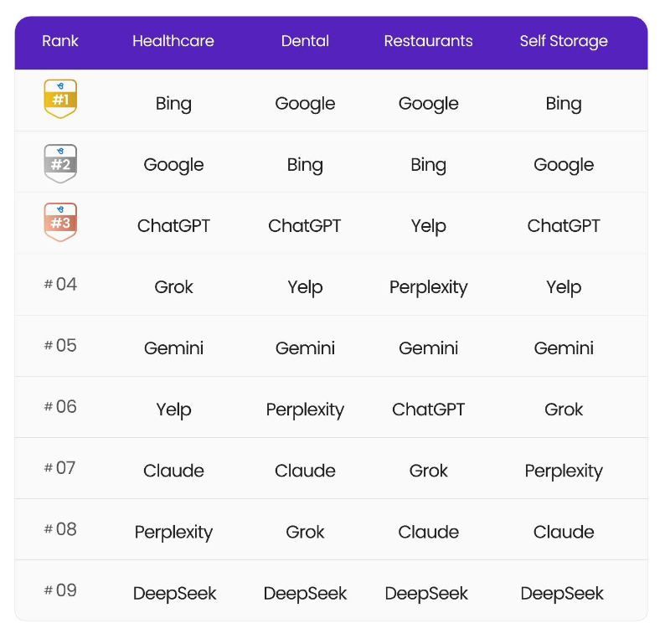Click the #09 rank label
This screenshot has width=665, height=644.
[x=60, y=590]
